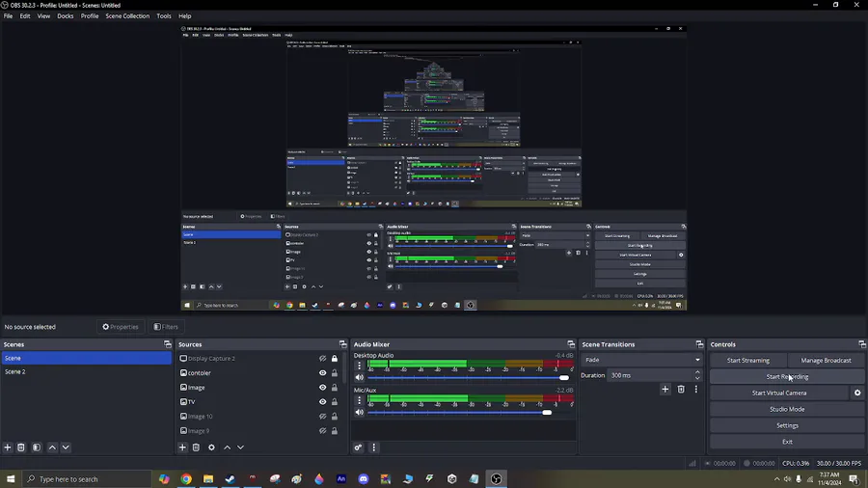Show the Image 9 source
The image size is (868, 488).
pyautogui.click(x=323, y=430)
